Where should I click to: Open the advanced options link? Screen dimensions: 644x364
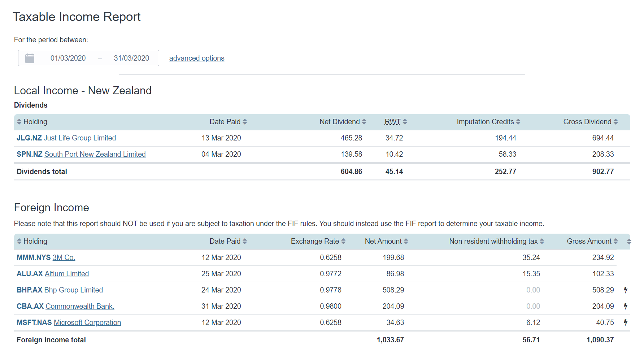click(x=197, y=58)
